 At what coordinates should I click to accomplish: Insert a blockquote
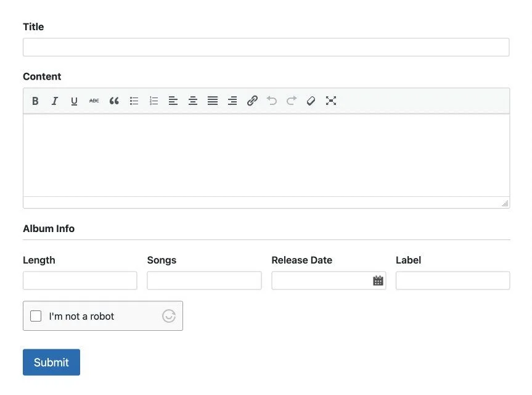tap(114, 101)
